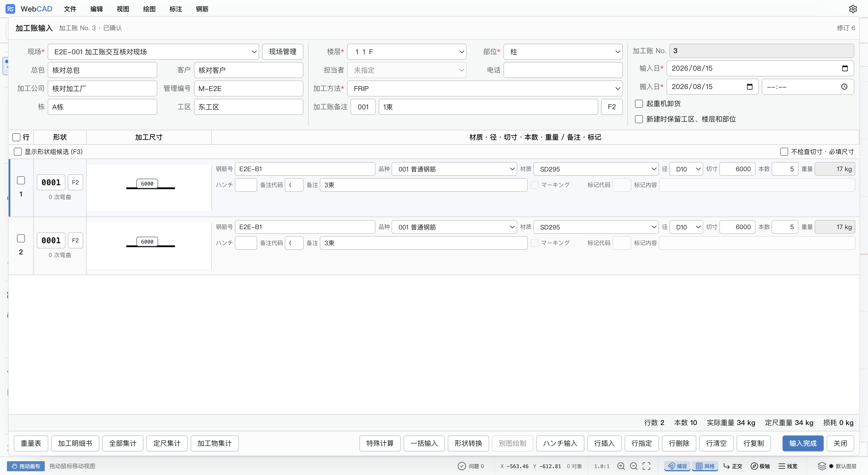Toggle 网格 grid in status bar
Image resolution: width=868 pixels, height=475 pixels.
[705, 466]
